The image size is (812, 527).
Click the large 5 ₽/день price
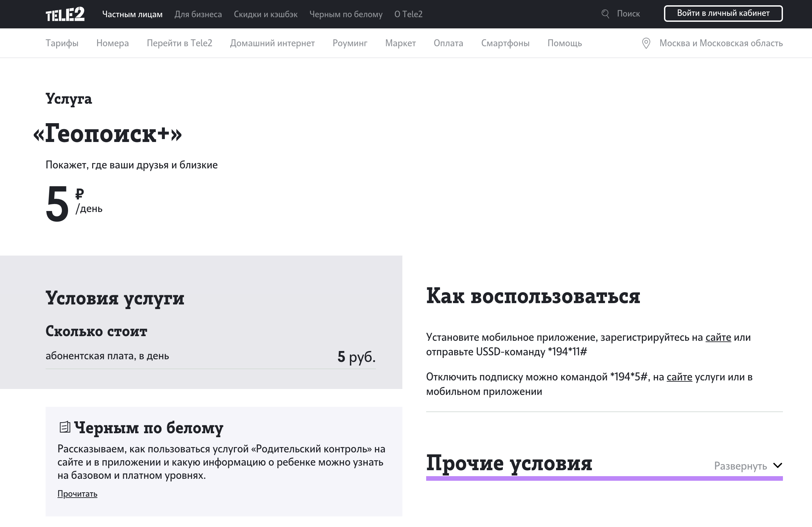[74, 204]
